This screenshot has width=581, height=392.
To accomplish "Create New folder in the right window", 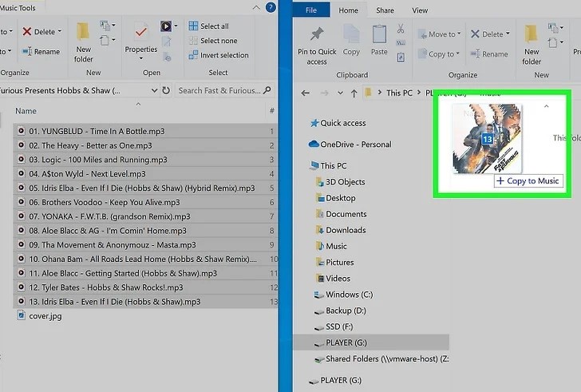I will (532, 45).
